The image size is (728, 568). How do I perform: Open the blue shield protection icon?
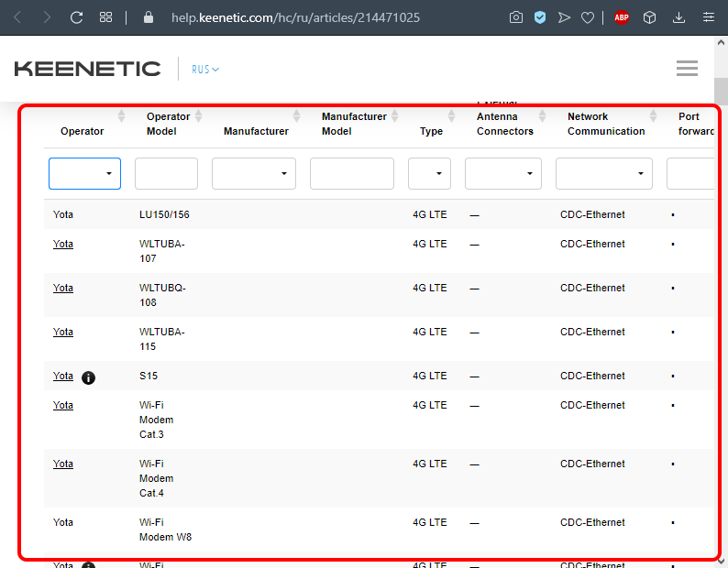tap(539, 17)
